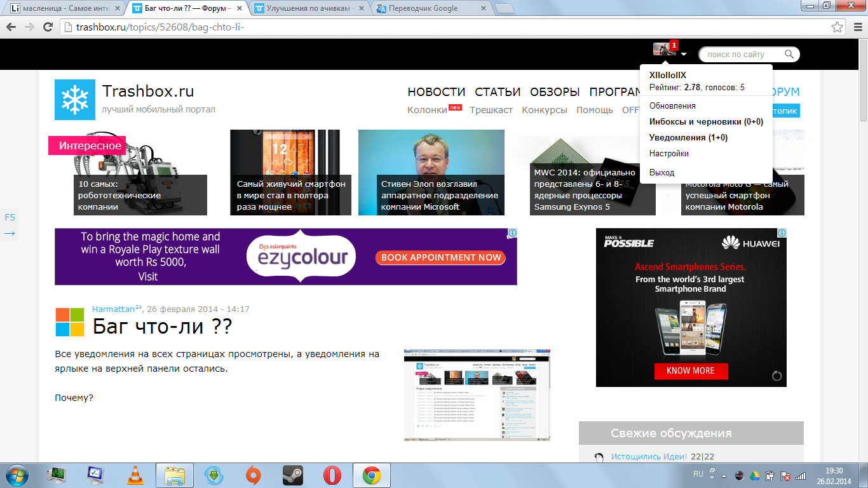Open Инбоксы и черновики in the user menu

[706, 122]
